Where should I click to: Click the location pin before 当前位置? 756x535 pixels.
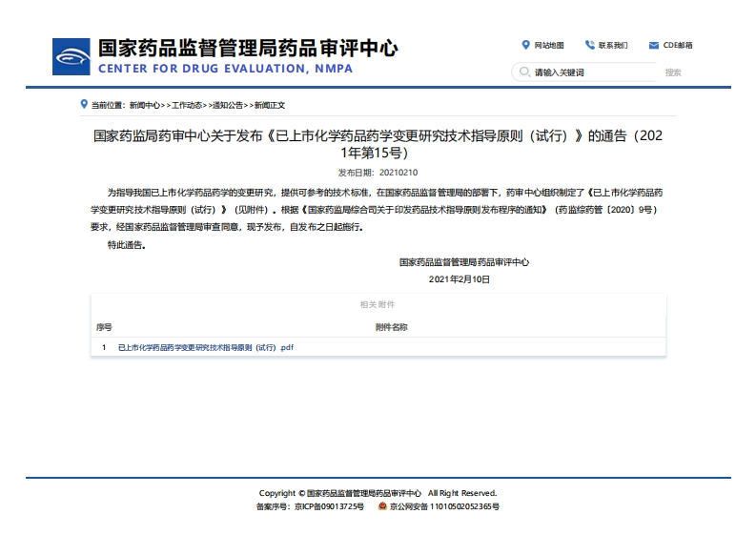click(84, 105)
